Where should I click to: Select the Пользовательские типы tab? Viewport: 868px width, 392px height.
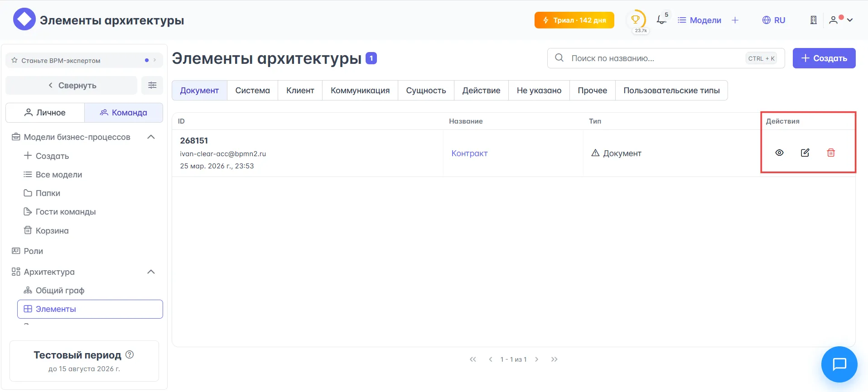click(x=671, y=91)
